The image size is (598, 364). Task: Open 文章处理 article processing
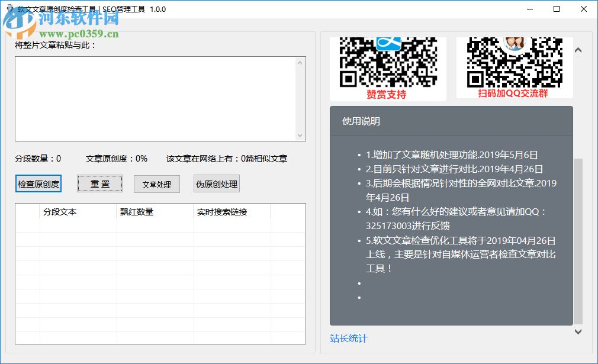point(157,184)
